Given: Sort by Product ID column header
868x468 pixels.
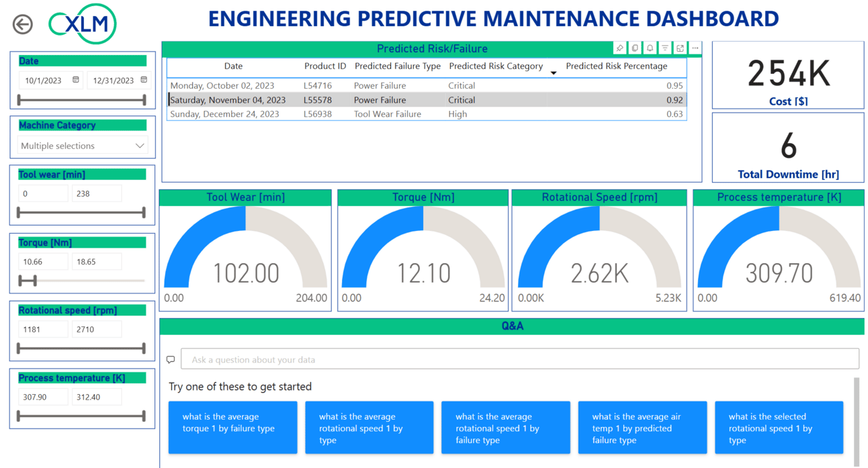Looking at the screenshot, I should point(325,66).
